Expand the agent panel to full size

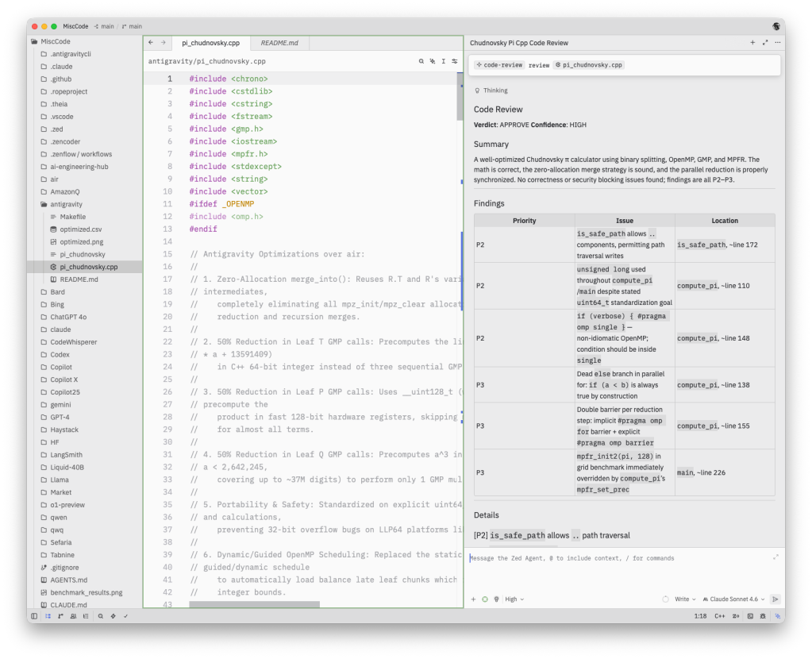765,43
